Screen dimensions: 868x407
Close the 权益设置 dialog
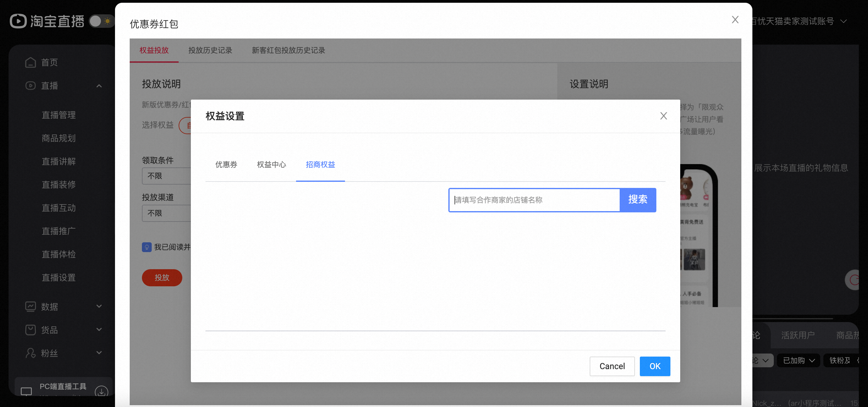pyautogui.click(x=663, y=116)
